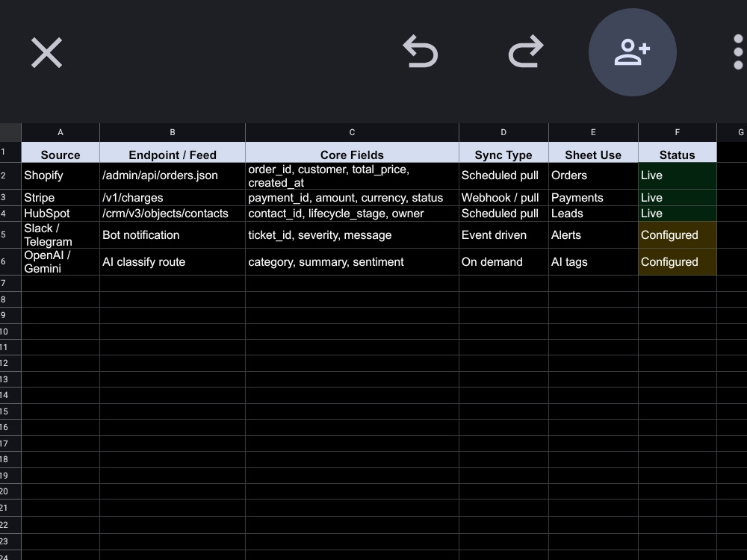Select the 'category, summary, sentiment' cell
The width and height of the screenshot is (747, 560).
352,262
